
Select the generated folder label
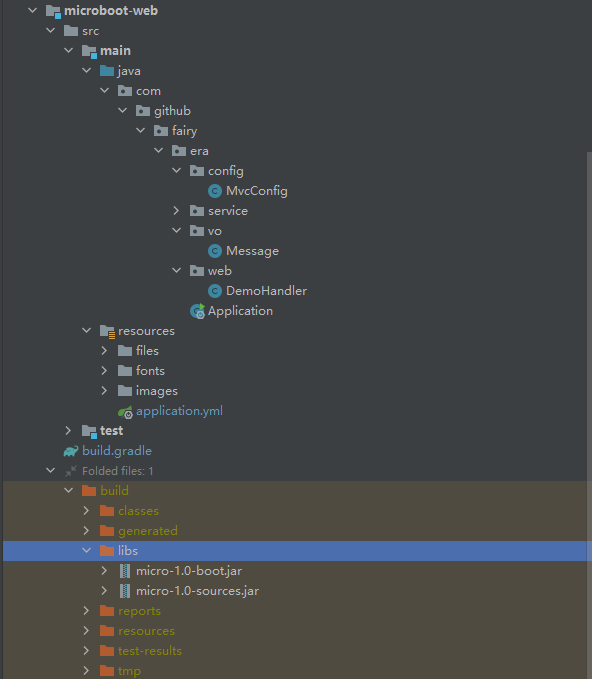coord(148,531)
